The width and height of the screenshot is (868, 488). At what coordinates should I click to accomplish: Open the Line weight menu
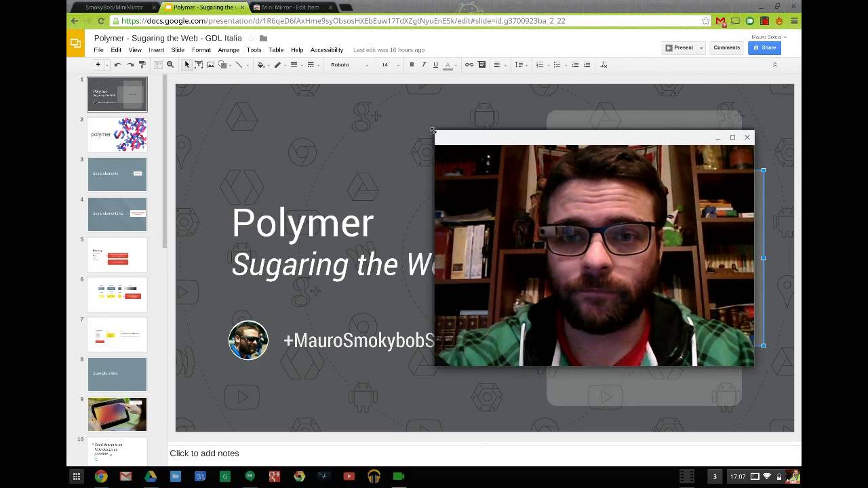[294, 65]
